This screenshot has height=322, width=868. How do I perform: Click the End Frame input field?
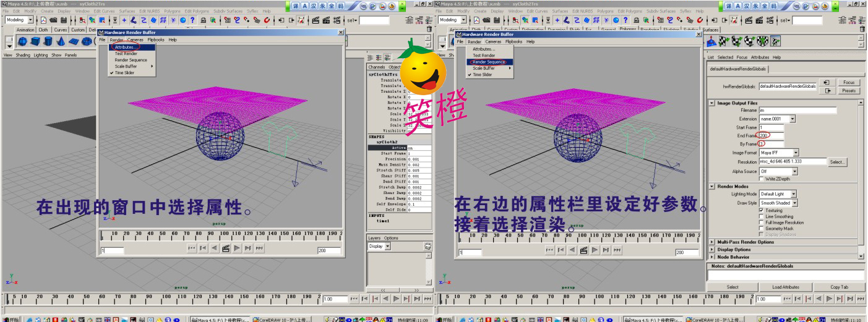point(771,135)
